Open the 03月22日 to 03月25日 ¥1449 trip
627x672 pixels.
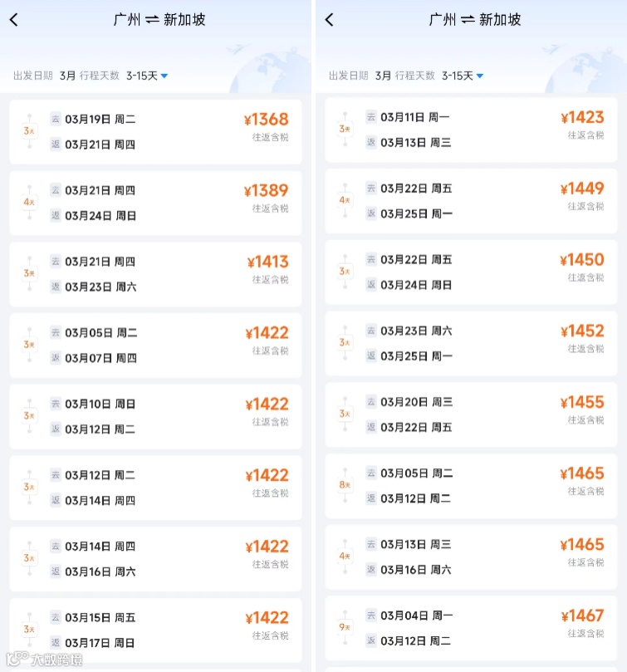tap(471, 201)
